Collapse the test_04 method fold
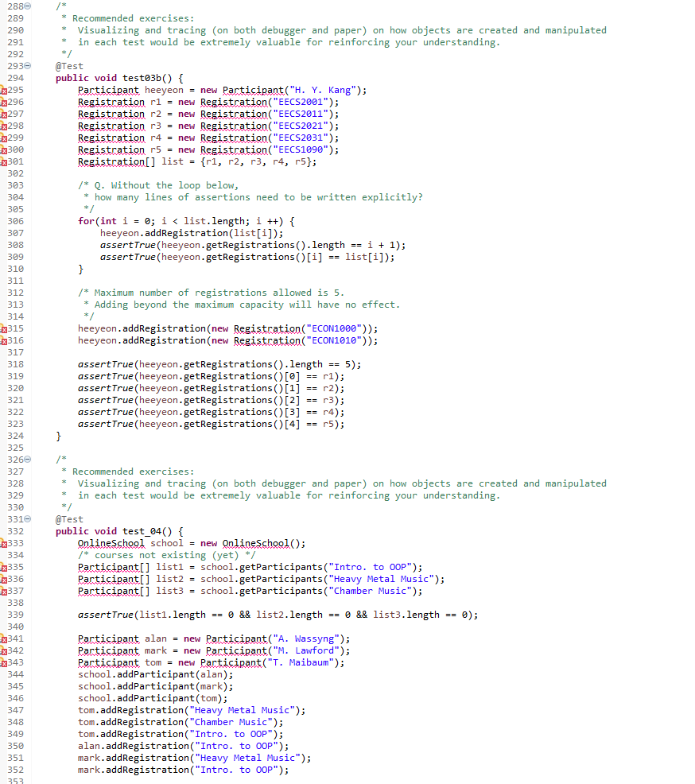This screenshot has width=695, height=784. tap(29, 519)
